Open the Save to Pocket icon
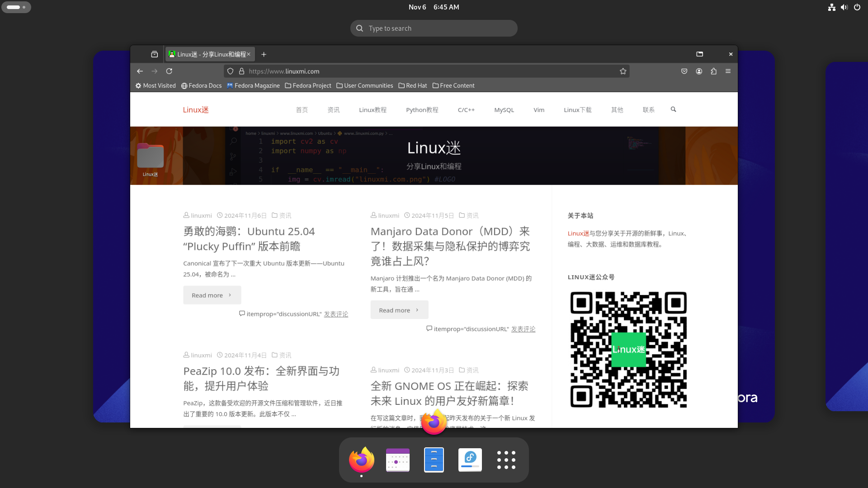 684,71
